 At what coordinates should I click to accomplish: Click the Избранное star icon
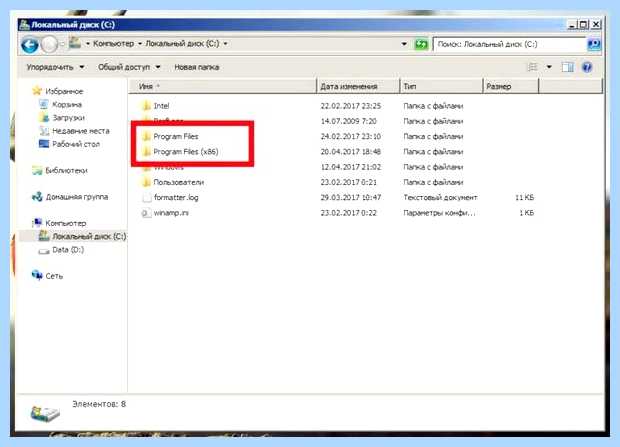click(37, 91)
